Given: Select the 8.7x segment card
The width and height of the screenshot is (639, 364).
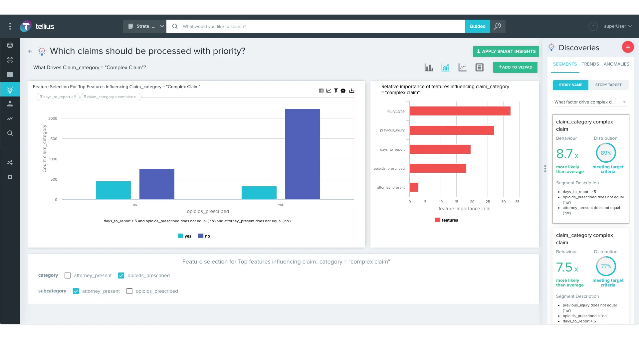Looking at the screenshot, I should pos(590,169).
